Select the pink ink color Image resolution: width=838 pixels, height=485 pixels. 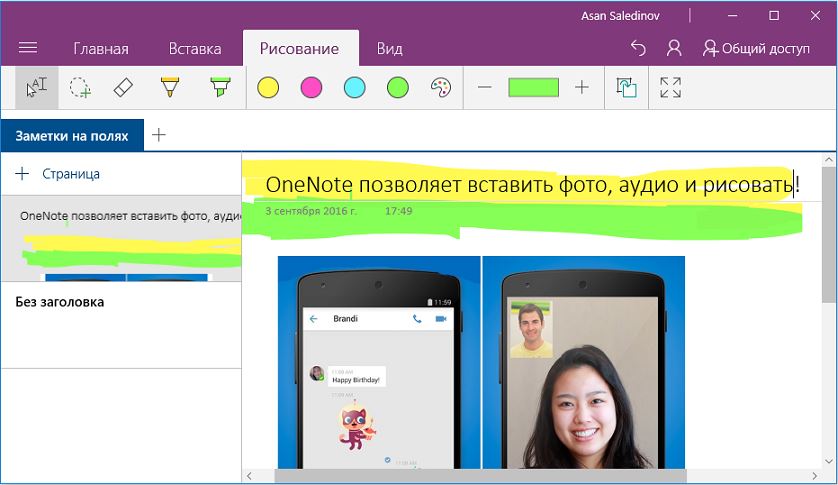click(x=311, y=88)
